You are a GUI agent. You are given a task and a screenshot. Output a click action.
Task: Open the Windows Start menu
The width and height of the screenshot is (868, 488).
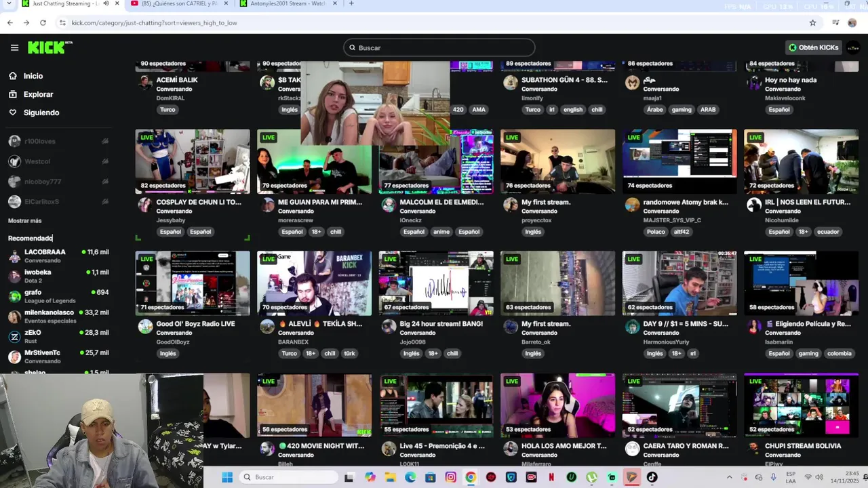[x=227, y=477]
